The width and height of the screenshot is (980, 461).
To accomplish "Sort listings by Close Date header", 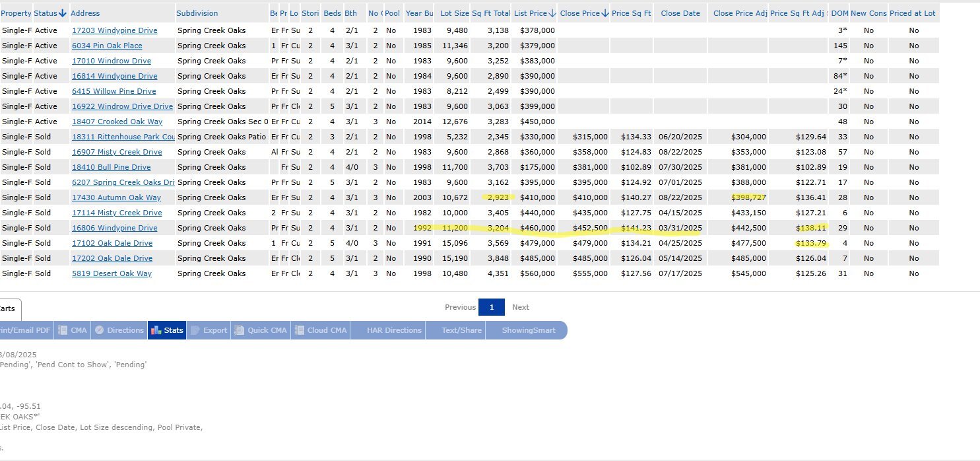I will pyautogui.click(x=680, y=13).
